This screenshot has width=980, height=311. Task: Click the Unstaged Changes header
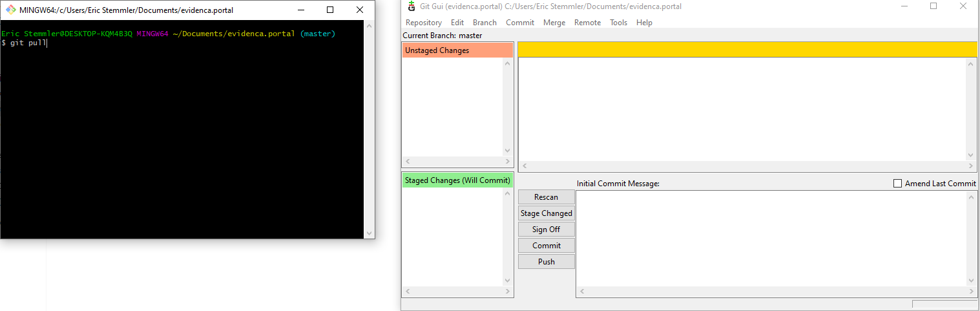tap(457, 50)
